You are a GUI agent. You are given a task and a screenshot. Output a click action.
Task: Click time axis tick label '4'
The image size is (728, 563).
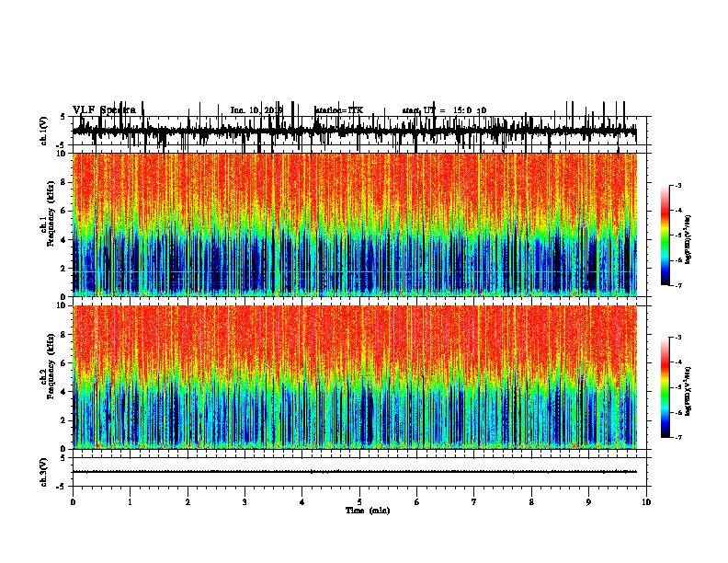pos(302,502)
